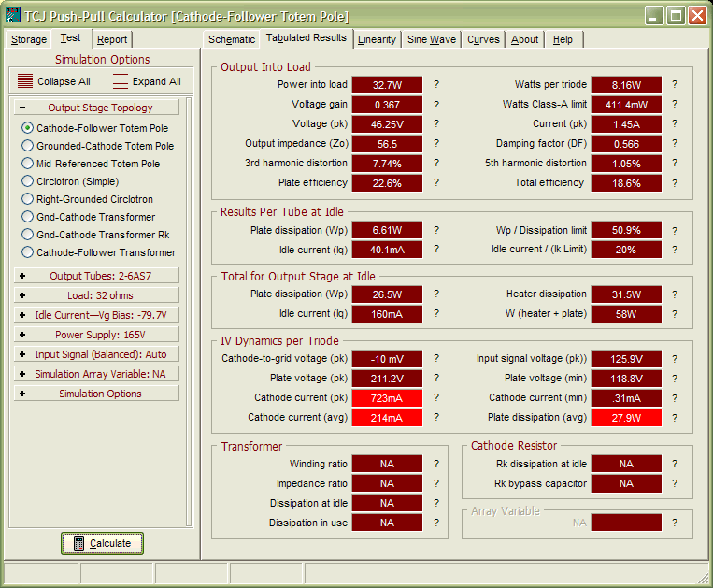
Task: Click the red Cathode current (pk) value
Action: [x=387, y=398]
